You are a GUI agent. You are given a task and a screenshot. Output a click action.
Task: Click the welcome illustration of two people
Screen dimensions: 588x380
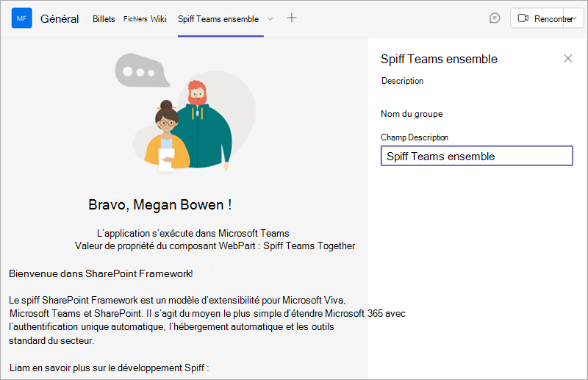[186, 112]
